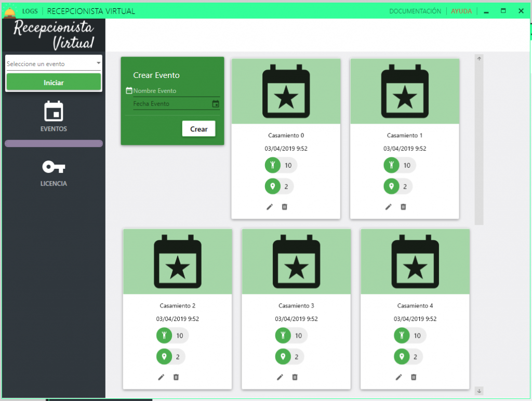Click the scroll down arrow of events list
The height and width of the screenshot is (401, 532).
pos(478,391)
